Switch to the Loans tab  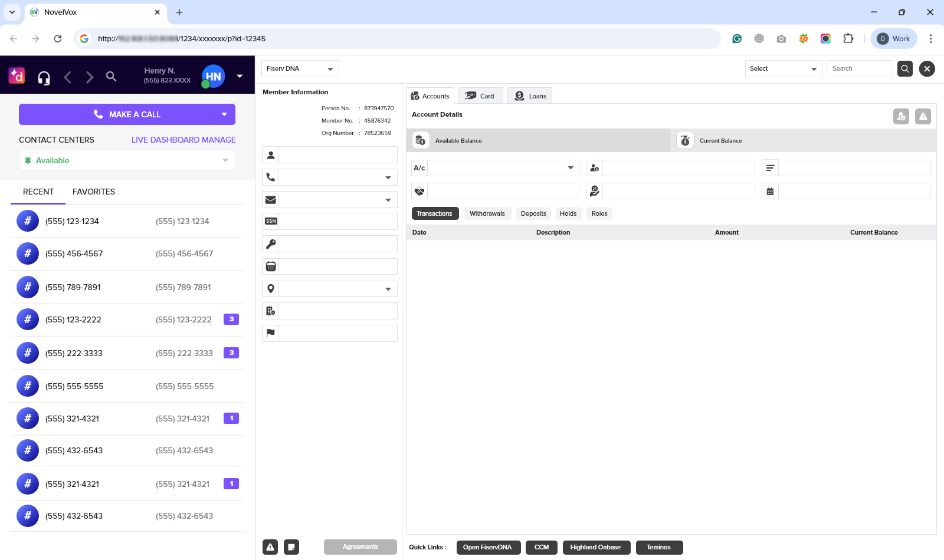click(530, 96)
